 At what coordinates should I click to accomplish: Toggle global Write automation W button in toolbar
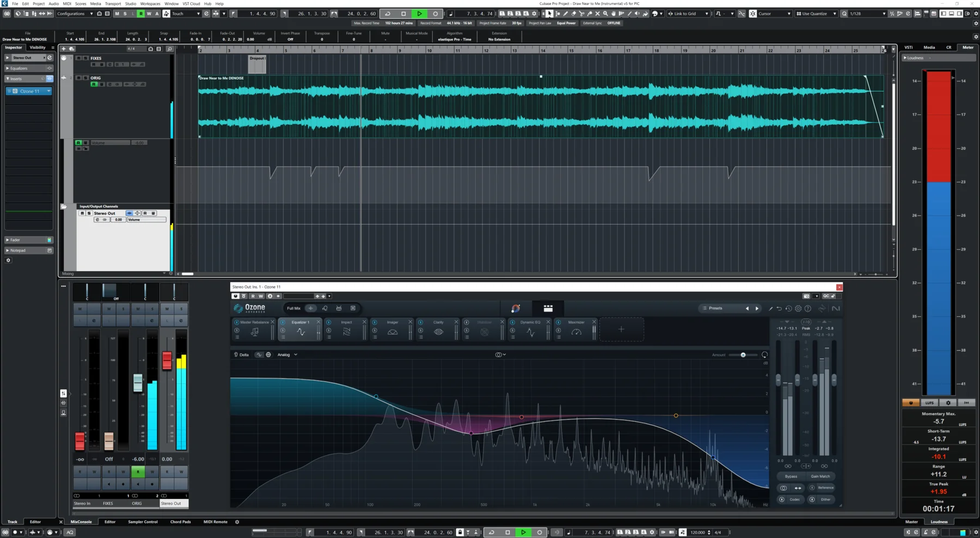[149, 14]
